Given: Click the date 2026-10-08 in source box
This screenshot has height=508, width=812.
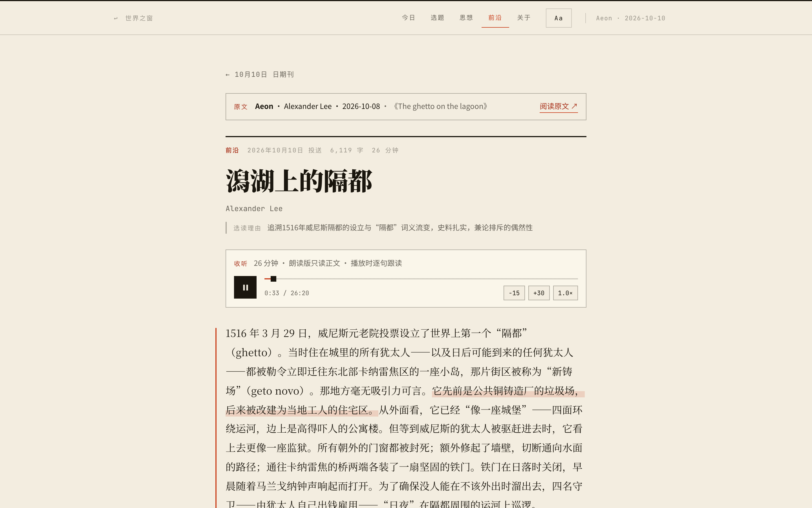Looking at the screenshot, I should pyautogui.click(x=361, y=106).
